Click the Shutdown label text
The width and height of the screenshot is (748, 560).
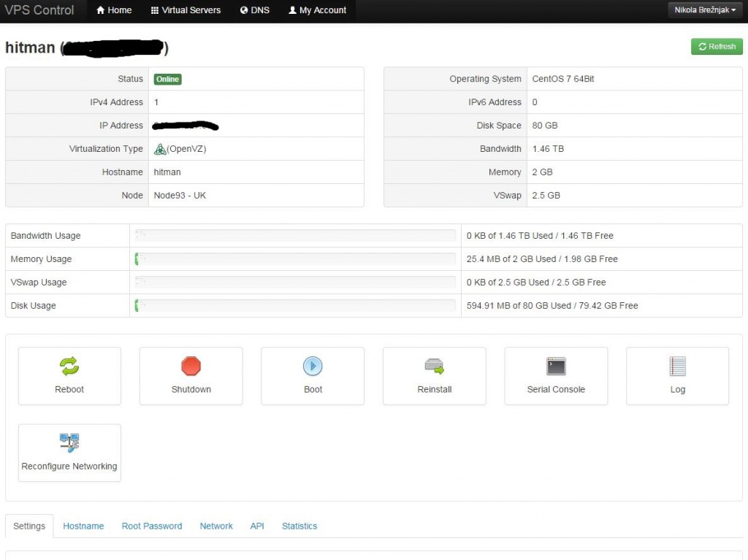[x=191, y=389]
